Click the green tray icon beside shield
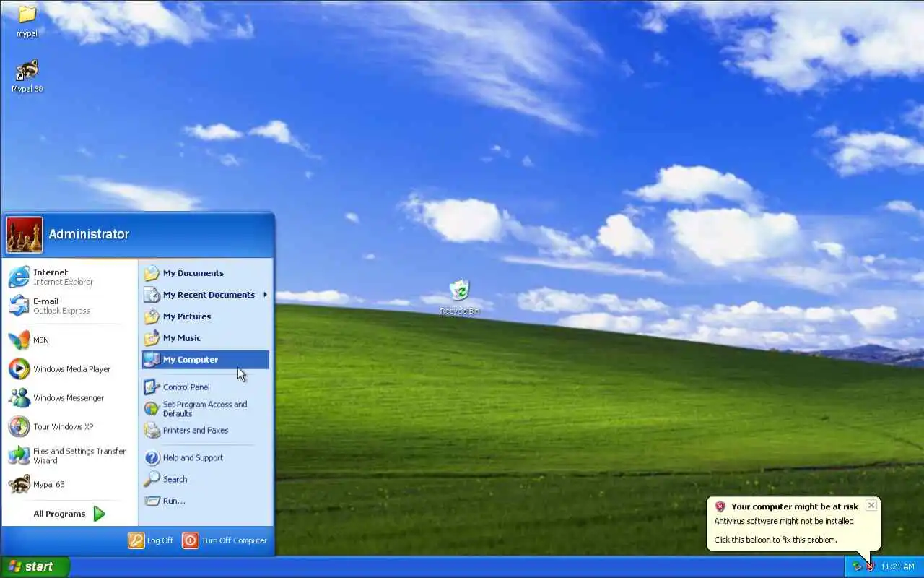This screenshot has height=578, width=924. click(857, 566)
